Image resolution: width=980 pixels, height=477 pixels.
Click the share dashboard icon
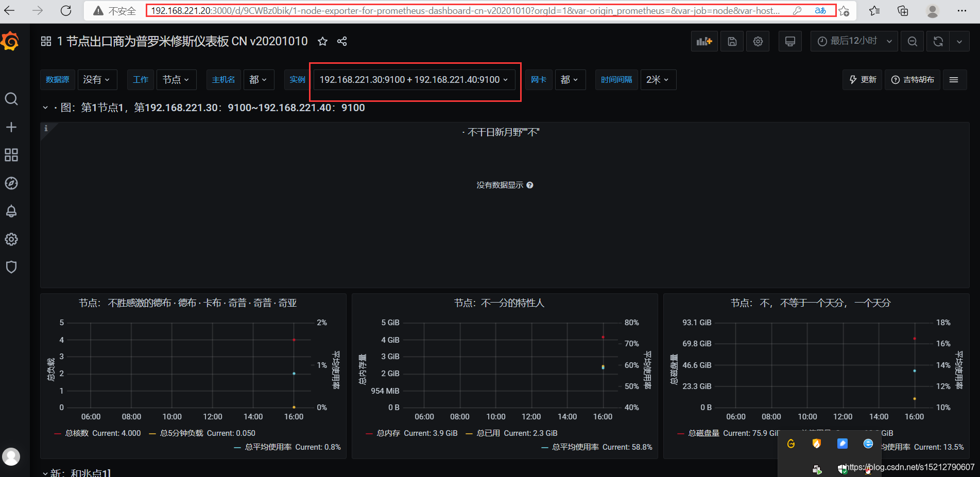point(342,41)
